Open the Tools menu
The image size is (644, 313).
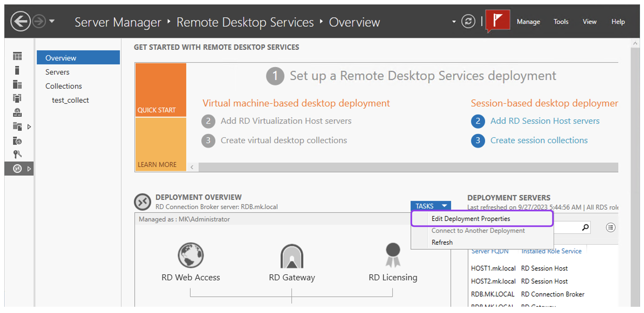[x=561, y=22]
